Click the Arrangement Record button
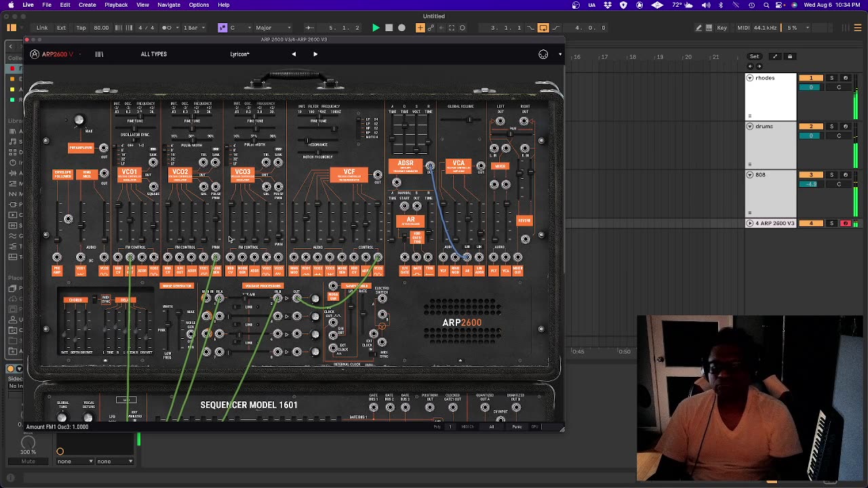Viewport: 868px width, 488px height. pyautogui.click(x=401, y=28)
